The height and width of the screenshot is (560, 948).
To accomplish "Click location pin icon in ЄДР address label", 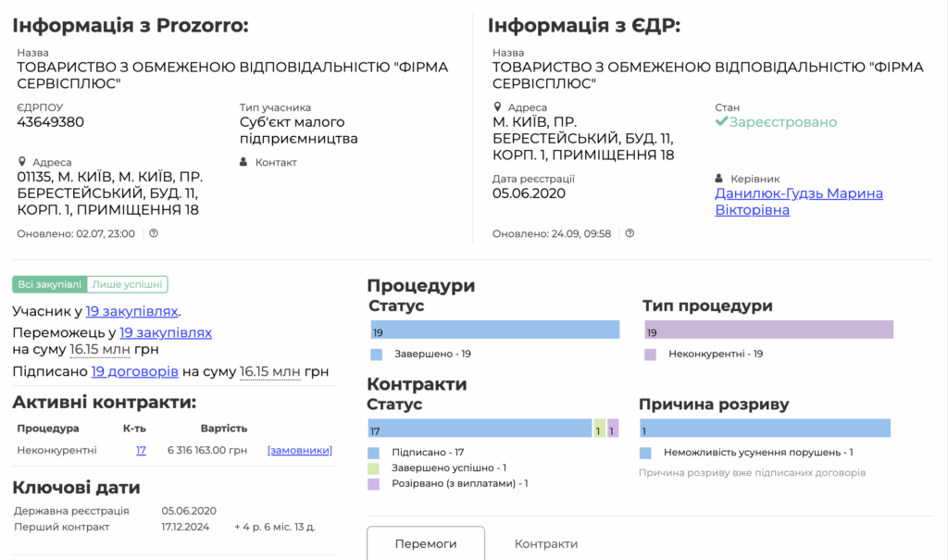I will (497, 108).
